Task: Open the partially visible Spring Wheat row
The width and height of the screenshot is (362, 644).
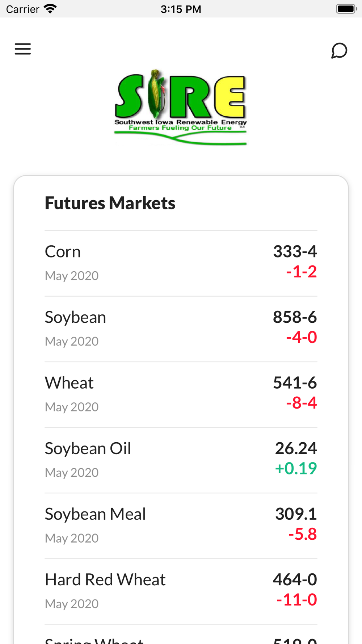Action: pos(181,639)
